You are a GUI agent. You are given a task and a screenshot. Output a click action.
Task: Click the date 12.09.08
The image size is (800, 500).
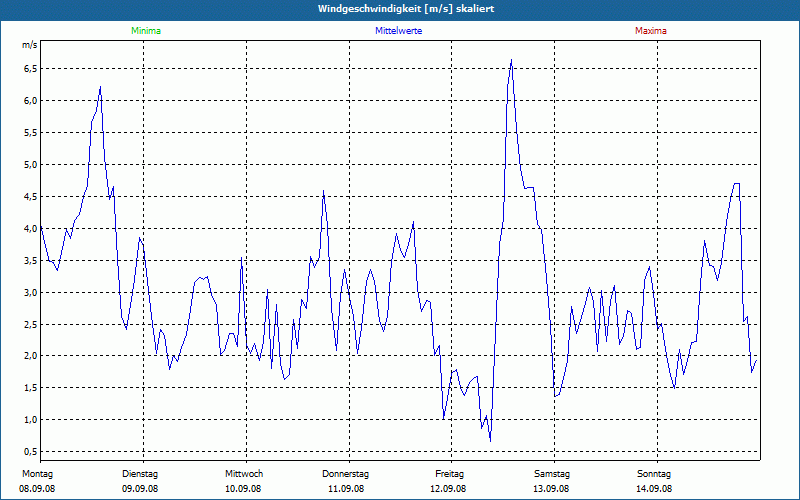tap(448, 489)
